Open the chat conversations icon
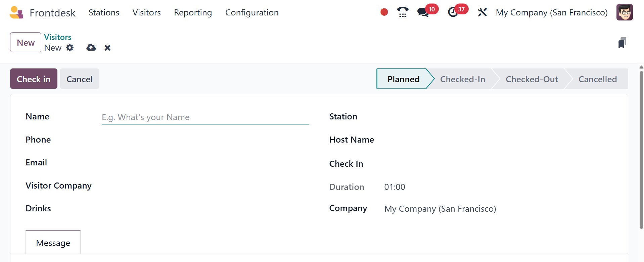 (423, 12)
